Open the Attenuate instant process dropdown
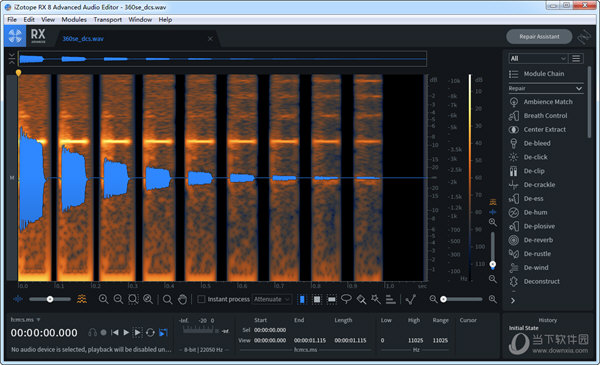Screen dimensions: 600x365 [x=272, y=299]
